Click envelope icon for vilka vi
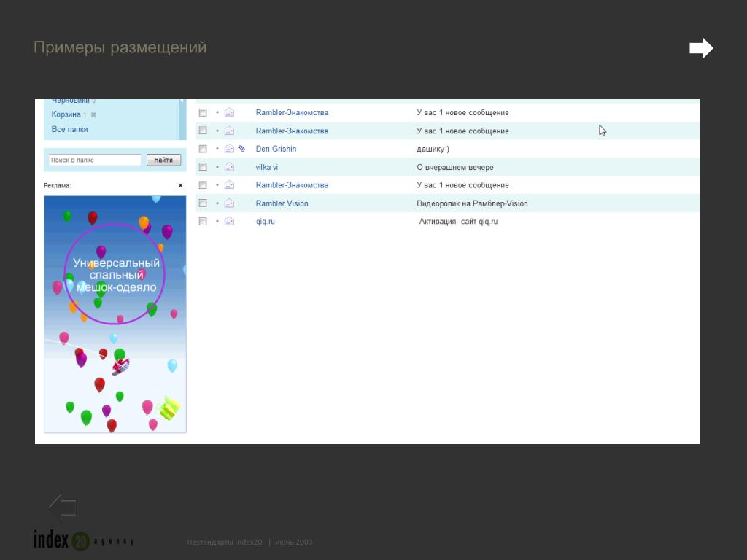This screenshot has width=747, height=560. click(x=229, y=167)
